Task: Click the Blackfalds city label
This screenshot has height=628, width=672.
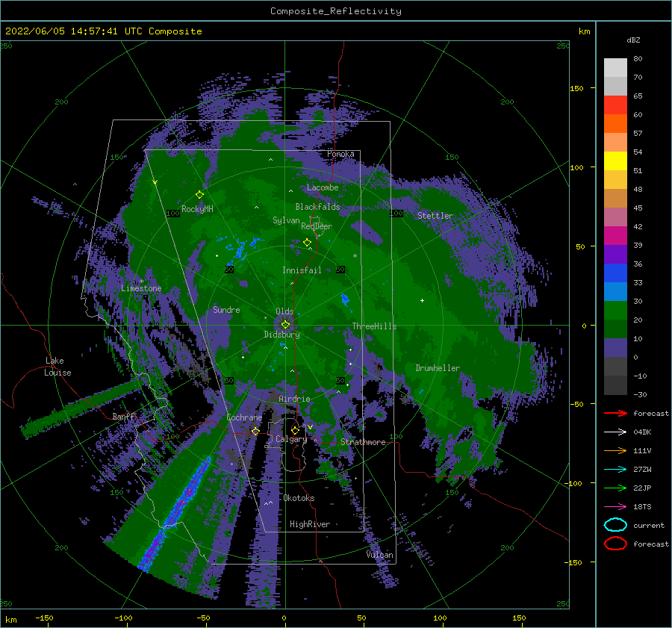Action: click(x=317, y=207)
